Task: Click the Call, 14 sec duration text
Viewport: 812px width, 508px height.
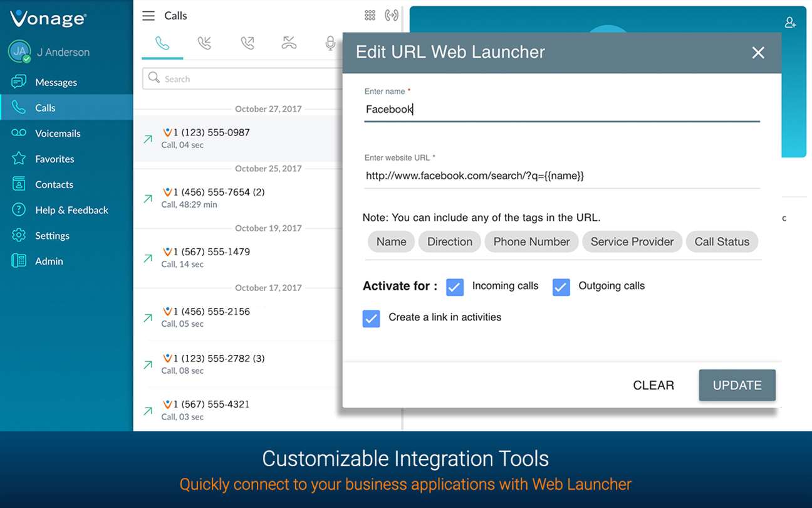Action: [182, 264]
